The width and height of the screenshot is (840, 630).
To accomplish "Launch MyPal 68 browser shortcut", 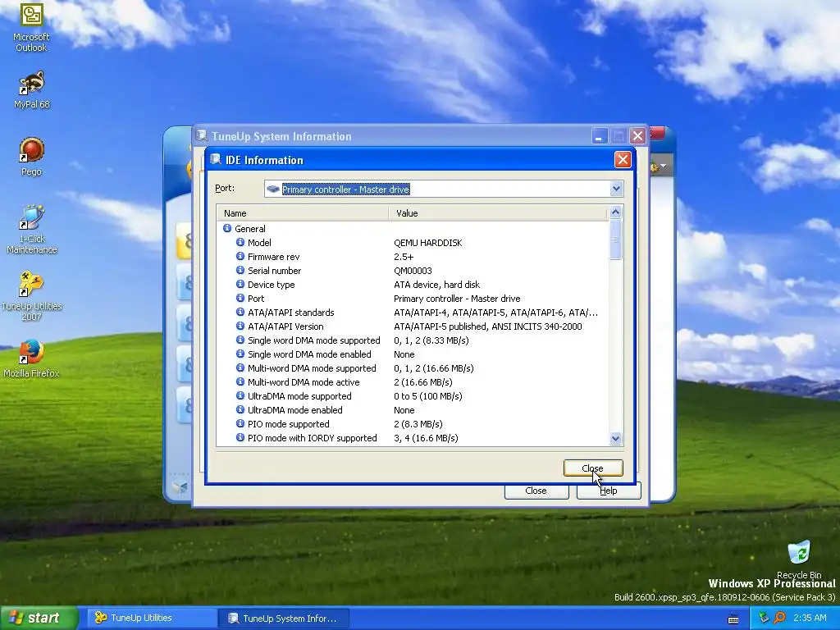I will click(x=31, y=90).
